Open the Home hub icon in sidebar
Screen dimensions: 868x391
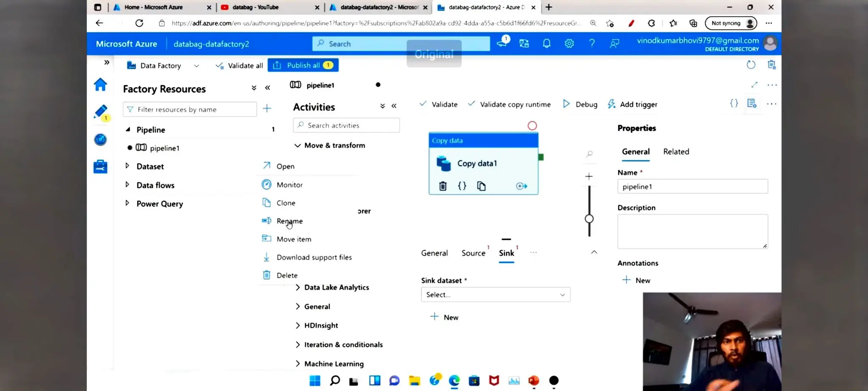(x=100, y=85)
